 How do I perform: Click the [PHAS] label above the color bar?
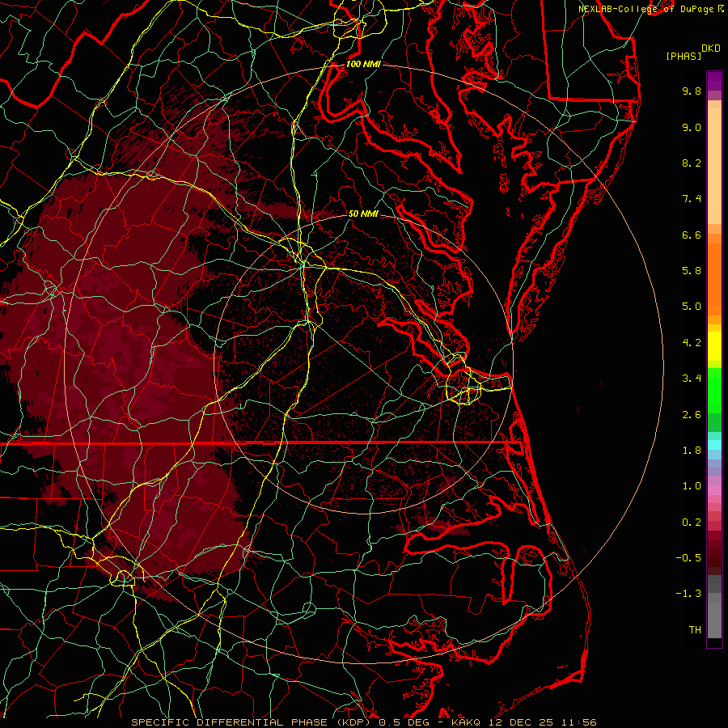[x=684, y=57]
